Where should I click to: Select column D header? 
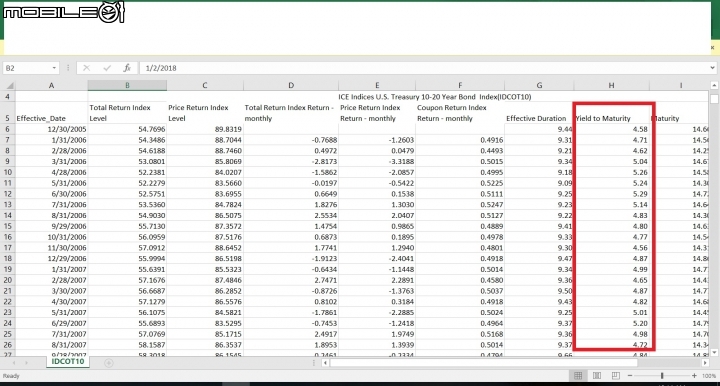(291, 85)
